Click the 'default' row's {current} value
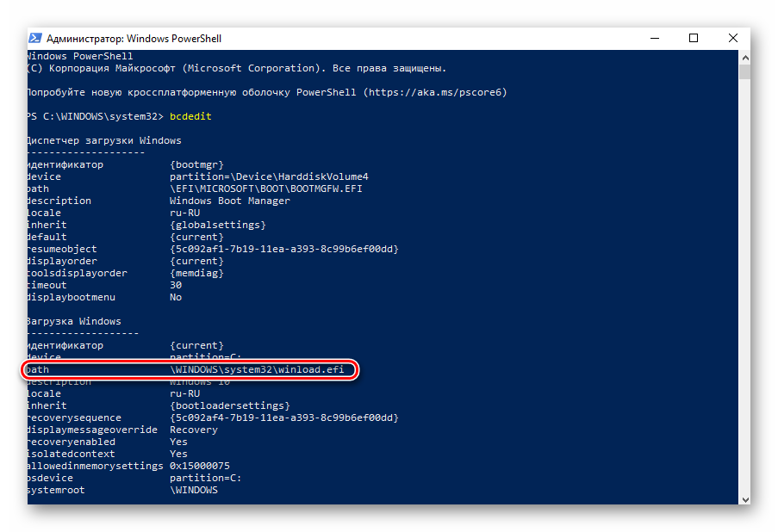Image resolution: width=778 pixels, height=532 pixels. point(196,237)
